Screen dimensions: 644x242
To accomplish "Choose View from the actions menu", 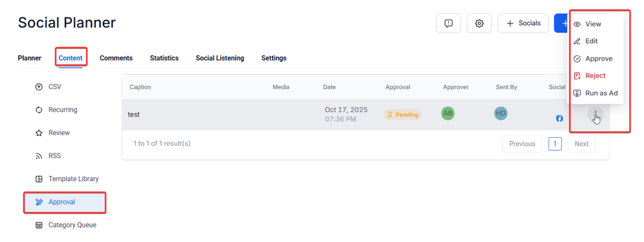I will click(593, 24).
